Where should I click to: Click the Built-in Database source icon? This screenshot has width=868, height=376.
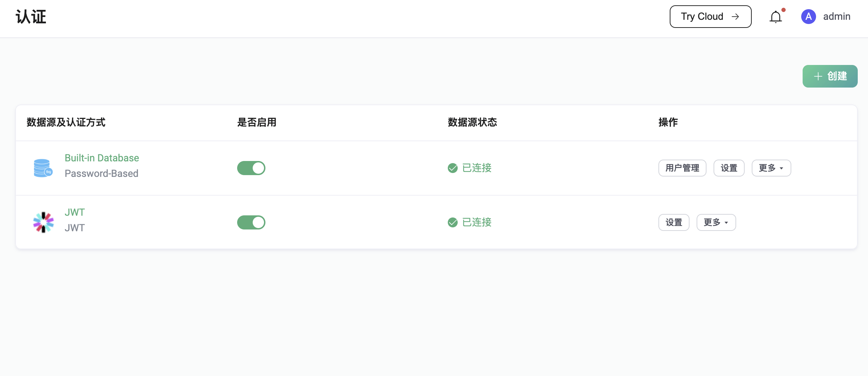tap(42, 168)
